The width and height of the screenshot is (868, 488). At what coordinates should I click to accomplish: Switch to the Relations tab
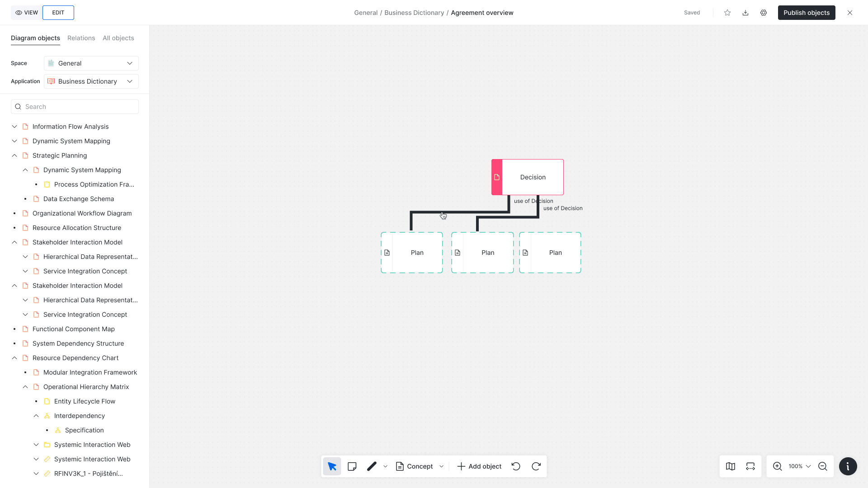tap(81, 38)
